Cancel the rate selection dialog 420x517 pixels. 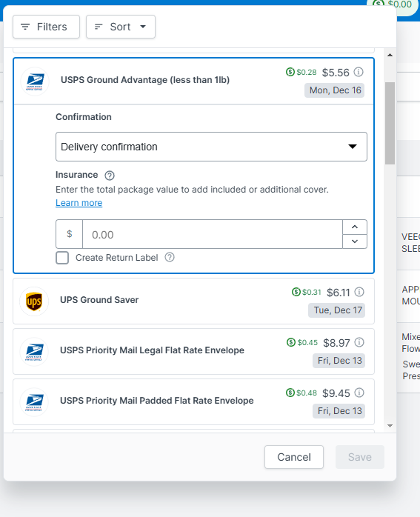(294, 457)
